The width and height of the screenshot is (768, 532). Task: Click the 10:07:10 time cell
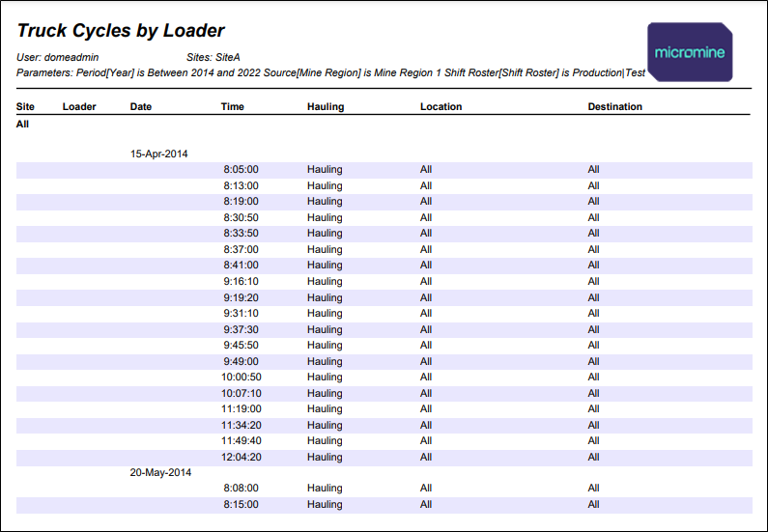coord(241,393)
